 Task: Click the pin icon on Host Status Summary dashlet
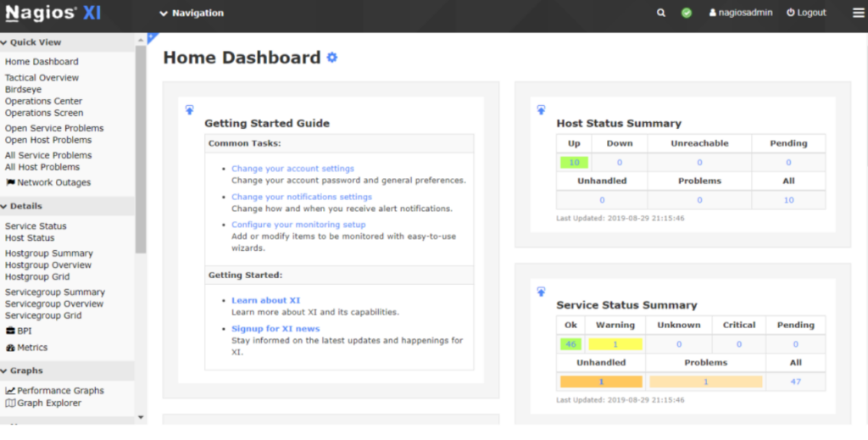click(541, 109)
